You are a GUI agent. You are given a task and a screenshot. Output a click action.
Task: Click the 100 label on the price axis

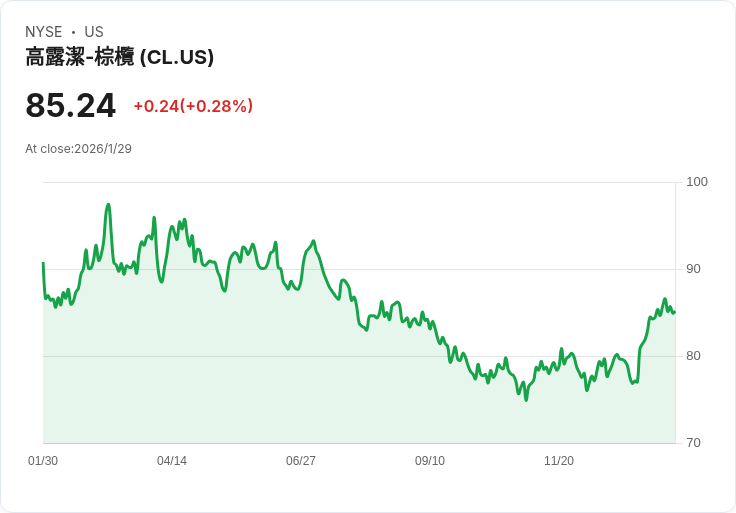tap(697, 182)
